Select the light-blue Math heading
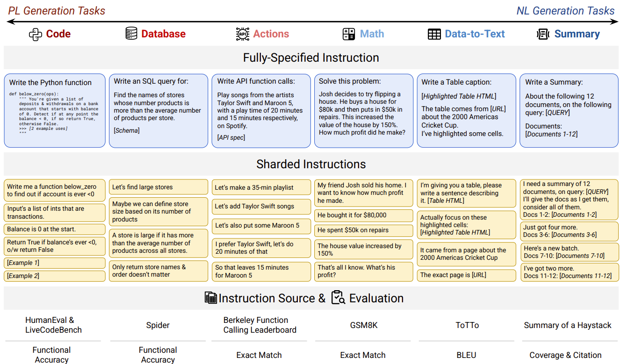This screenshot has width=628, height=364. coord(372,34)
